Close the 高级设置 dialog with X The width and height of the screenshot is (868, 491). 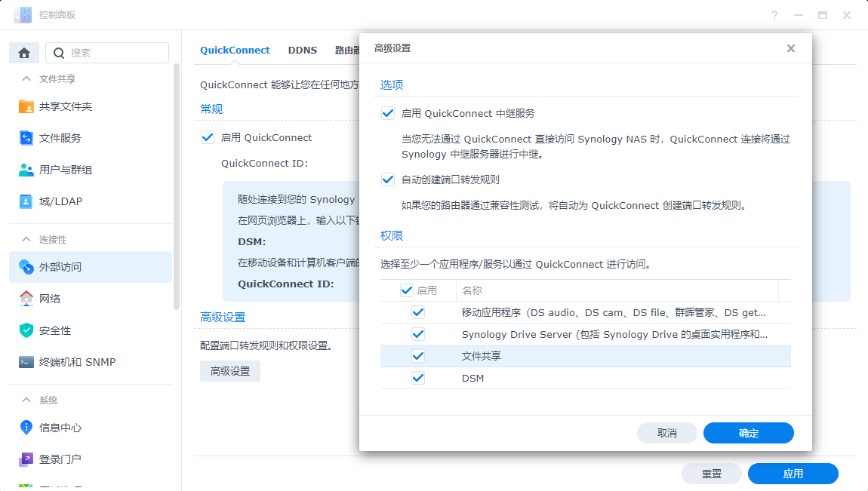pyautogui.click(x=791, y=49)
